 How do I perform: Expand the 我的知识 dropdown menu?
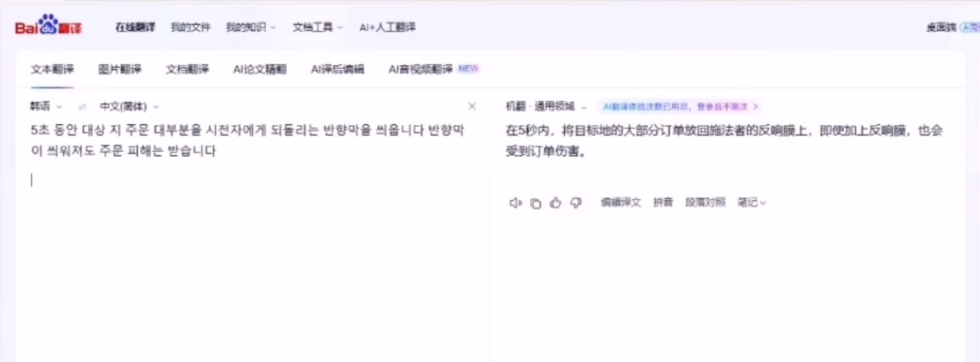251,27
